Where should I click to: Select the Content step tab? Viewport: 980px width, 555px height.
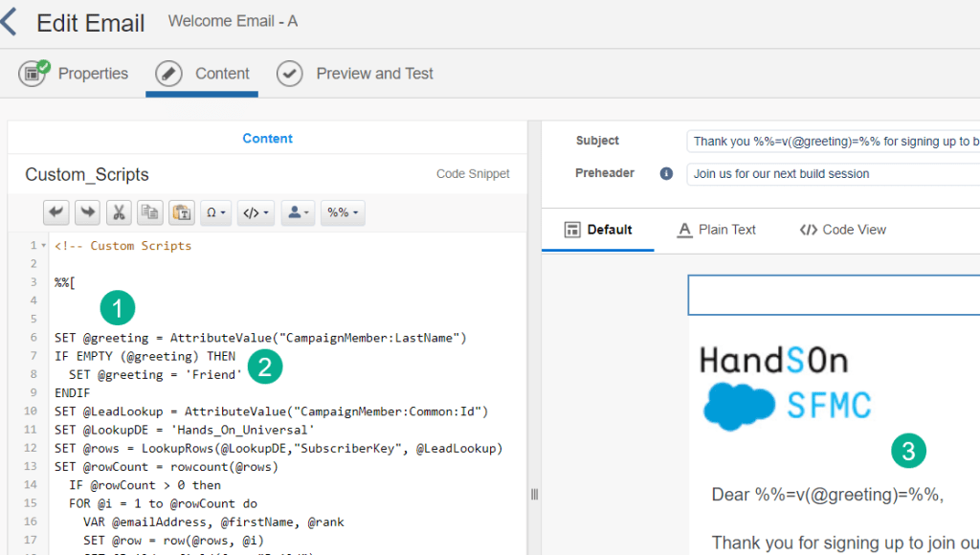point(203,74)
